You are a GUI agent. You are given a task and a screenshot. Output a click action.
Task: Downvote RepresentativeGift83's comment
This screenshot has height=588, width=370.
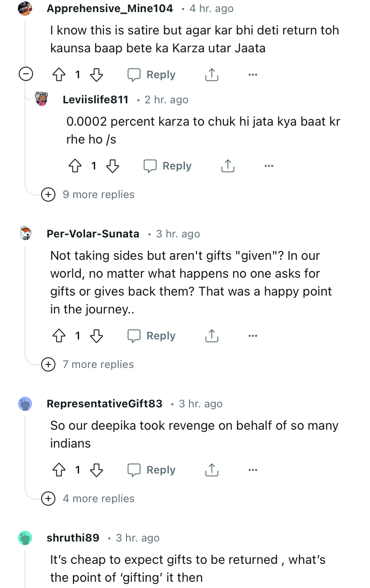point(96,470)
